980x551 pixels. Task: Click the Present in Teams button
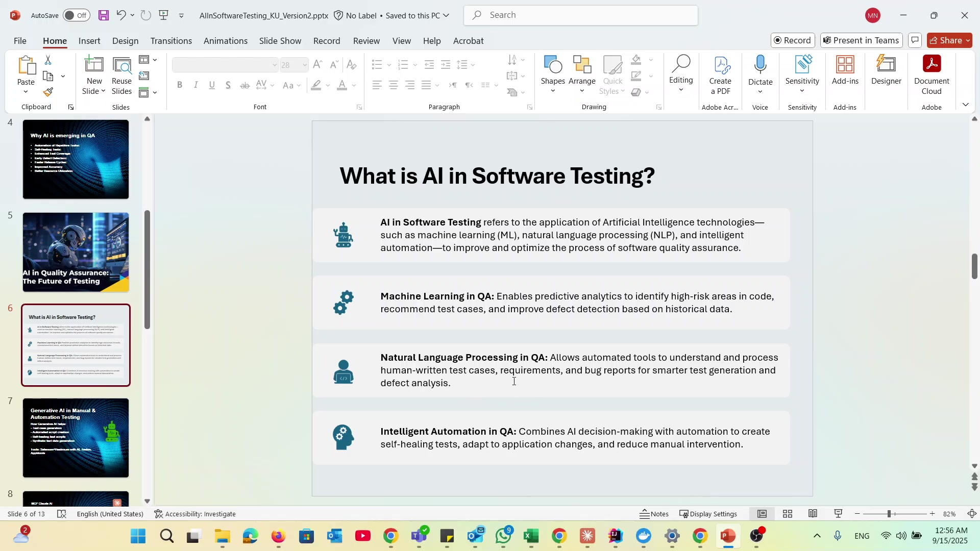click(x=861, y=40)
